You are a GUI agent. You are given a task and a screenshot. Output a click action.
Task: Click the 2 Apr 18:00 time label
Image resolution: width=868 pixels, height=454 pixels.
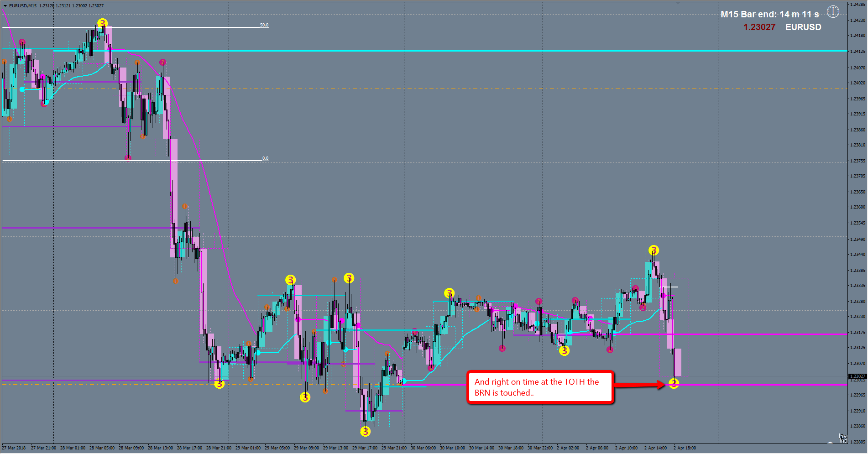(685, 448)
